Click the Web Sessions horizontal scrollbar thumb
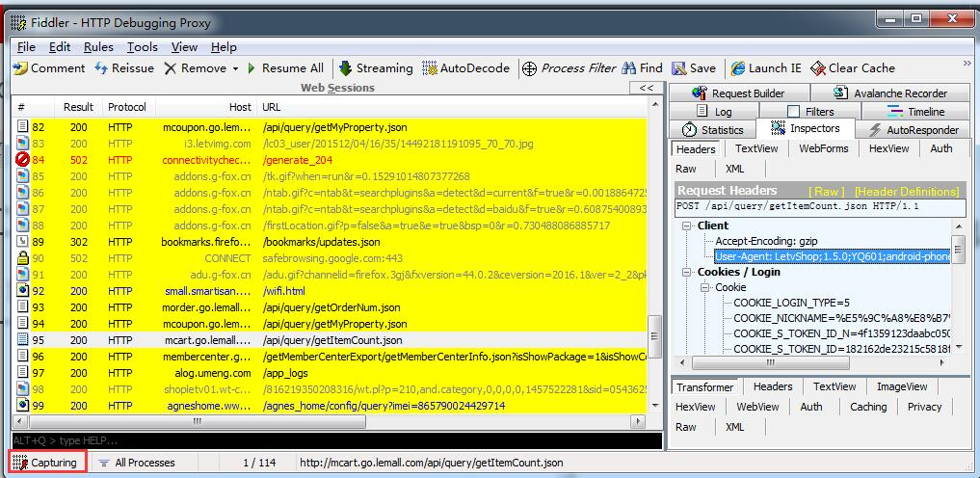Viewport: 980px width, 478px height. click(x=197, y=422)
